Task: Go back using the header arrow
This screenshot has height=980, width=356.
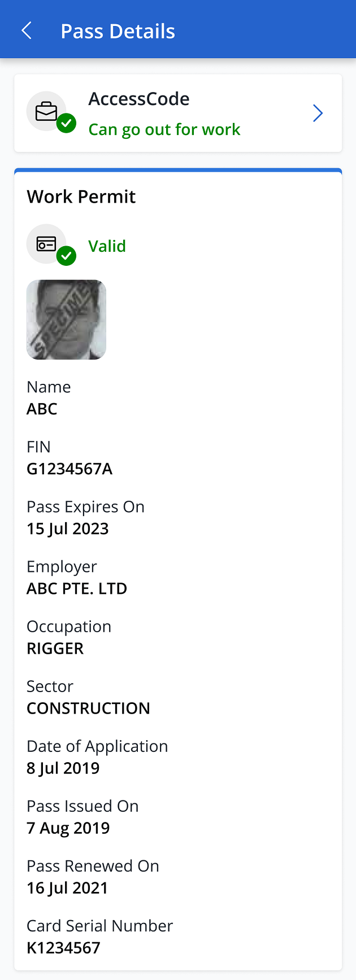Action: 27,30
